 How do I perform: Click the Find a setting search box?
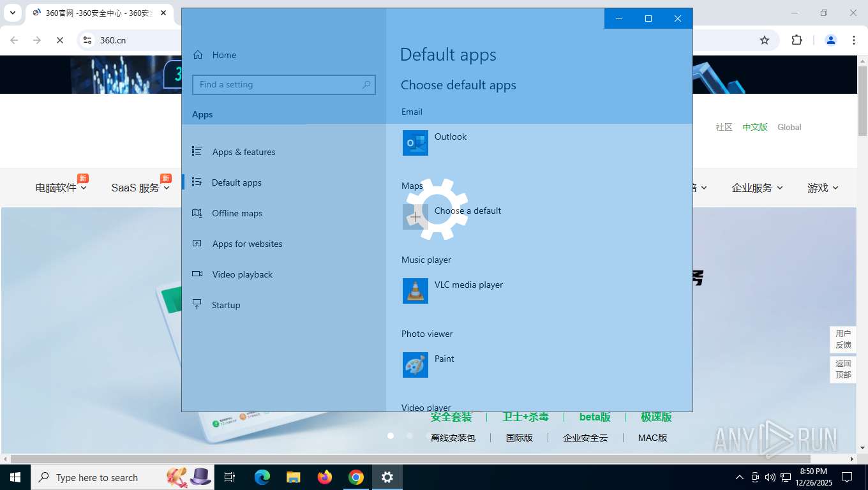coord(283,84)
